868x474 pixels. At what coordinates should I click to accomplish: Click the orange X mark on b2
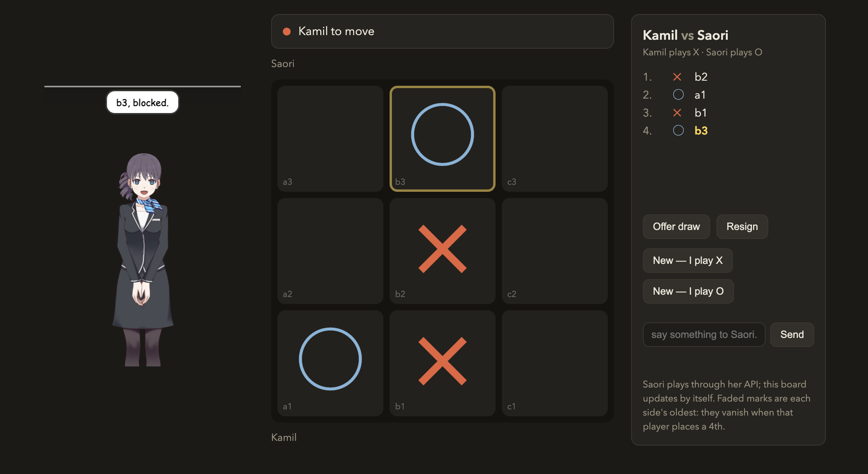click(443, 249)
